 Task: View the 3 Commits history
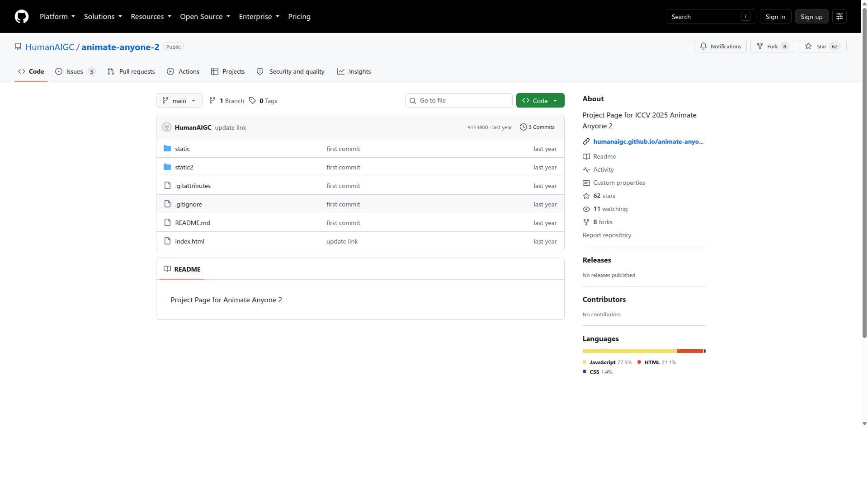[x=537, y=127]
